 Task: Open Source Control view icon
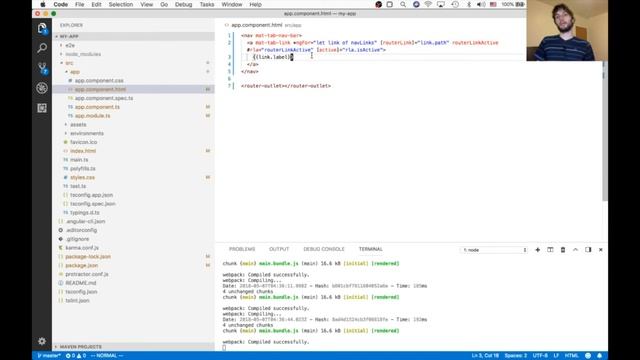point(42,68)
